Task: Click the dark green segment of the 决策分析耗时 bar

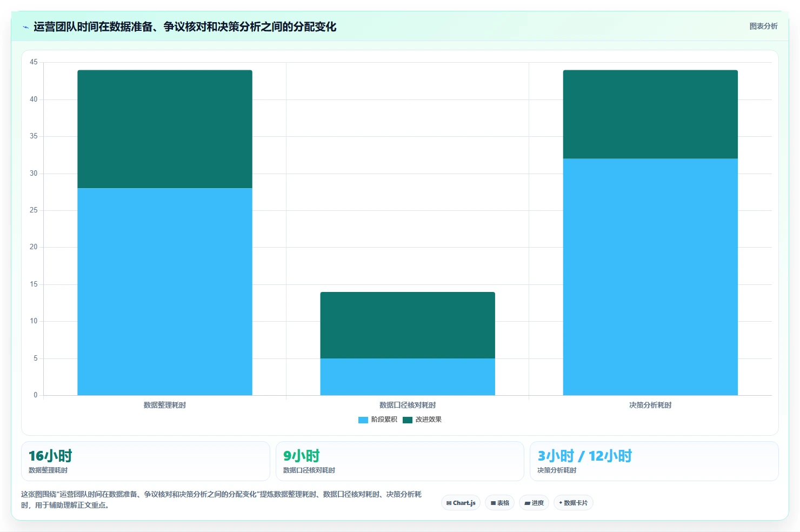Action: pyautogui.click(x=650, y=114)
